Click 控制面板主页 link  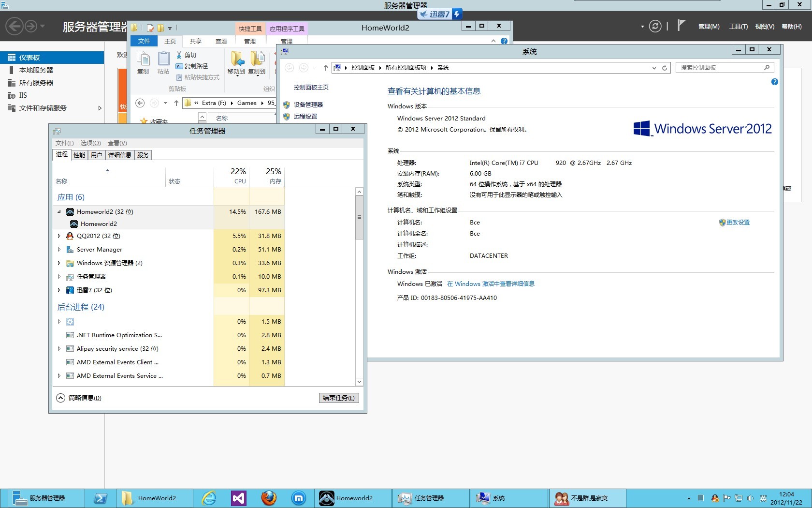click(311, 88)
